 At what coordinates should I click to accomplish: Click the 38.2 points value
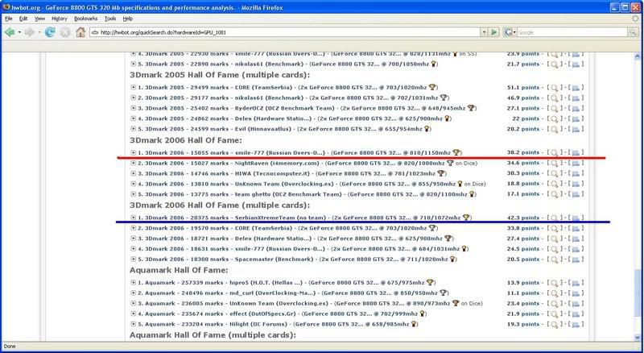[x=522, y=152]
